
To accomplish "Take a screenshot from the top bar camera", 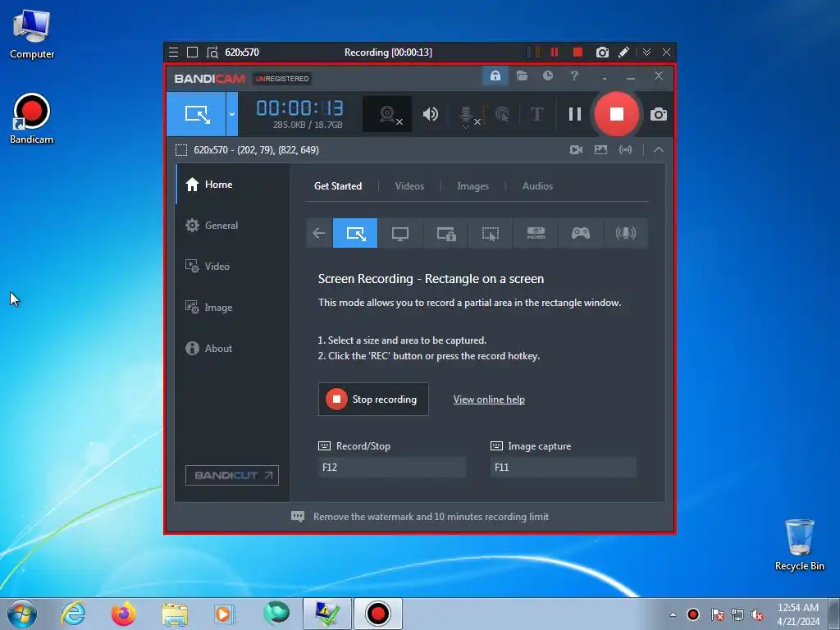I will tap(602, 52).
